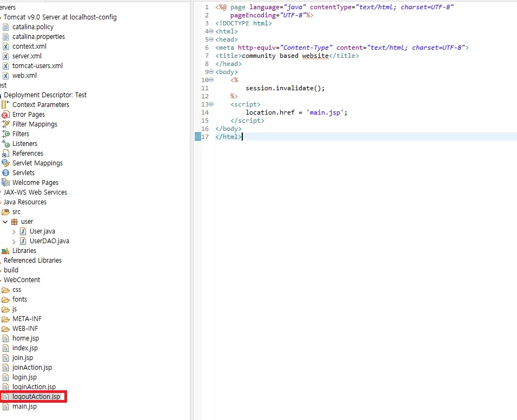The width and height of the screenshot is (517, 420).
Task: Click the Listeners node icon
Action: (x=5, y=144)
